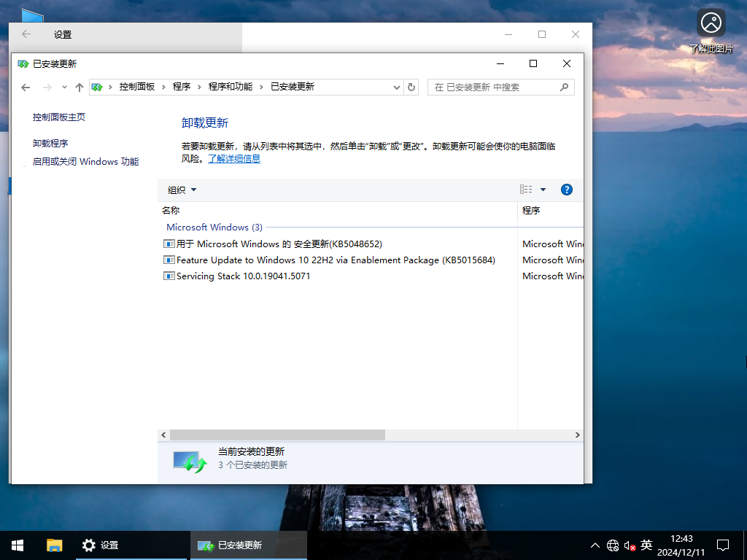Click the up one level arrow icon
The width and height of the screenshot is (747, 560).
click(x=80, y=87)
